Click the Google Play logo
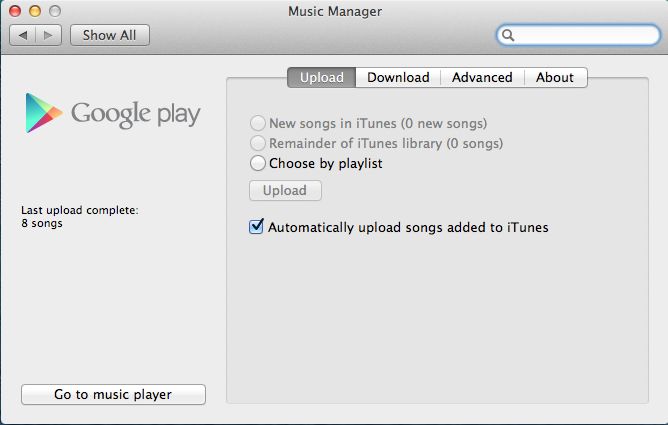 click(x=113, y=113)
